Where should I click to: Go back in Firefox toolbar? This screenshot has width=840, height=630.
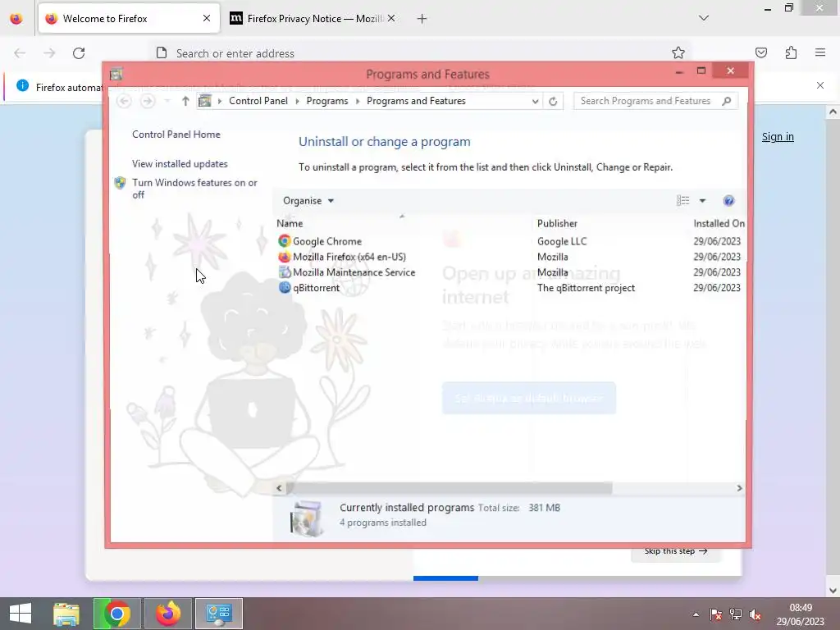click(x=20, y=53)
